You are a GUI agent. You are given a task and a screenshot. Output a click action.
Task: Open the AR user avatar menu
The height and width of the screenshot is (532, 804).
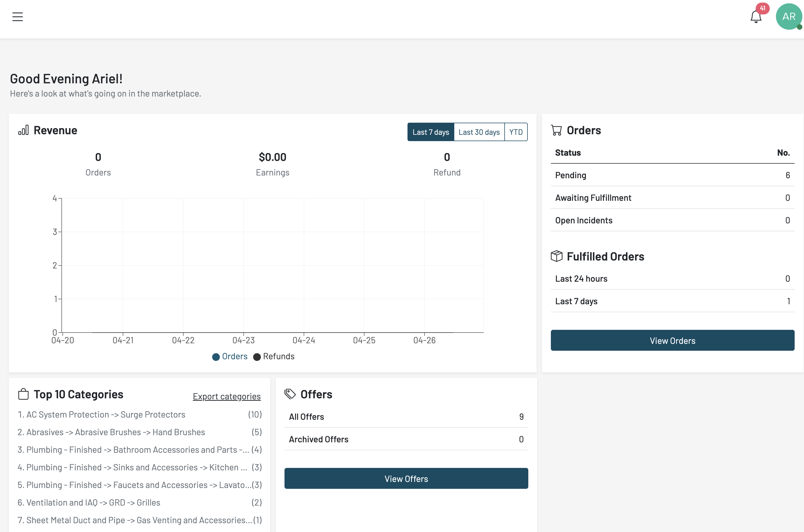click(788, 17)
